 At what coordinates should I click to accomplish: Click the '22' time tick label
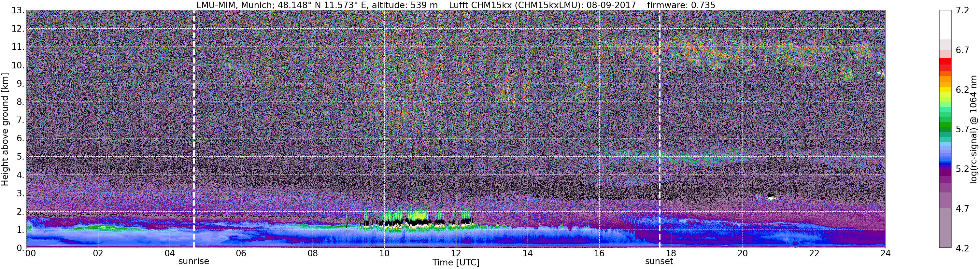[x=814, y=254]
